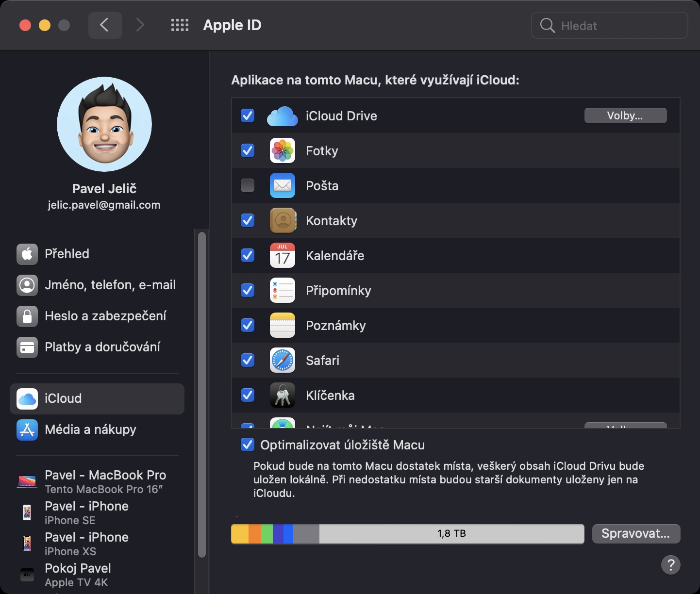
Task: Click the orange segment of storage bar
Action: tap(255, 534)
